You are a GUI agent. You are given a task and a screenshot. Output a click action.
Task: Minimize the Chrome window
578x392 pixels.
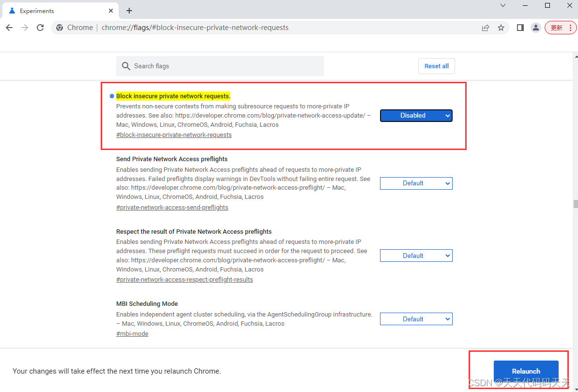(525, 5)
